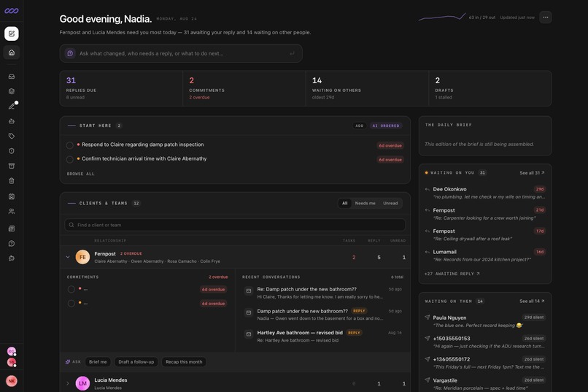Click the compose new message icon
This screenshot has width=588, height=392.
(x=12, y=34)
